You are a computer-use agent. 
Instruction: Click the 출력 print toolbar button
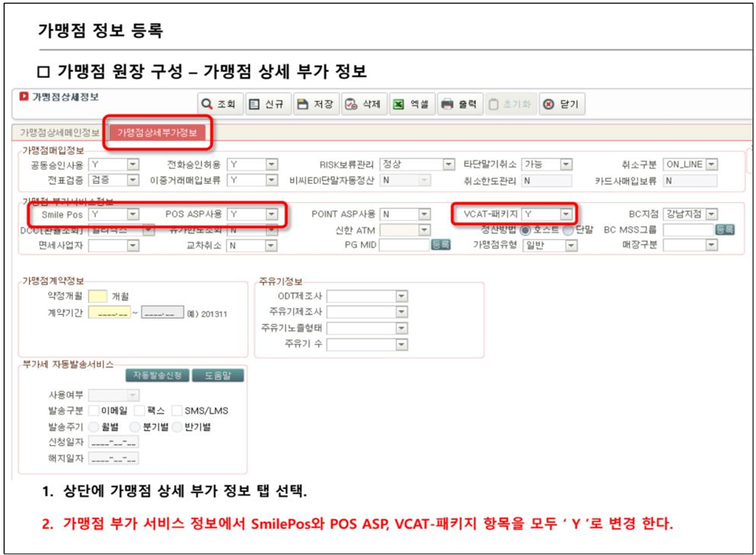pos(459,104)
